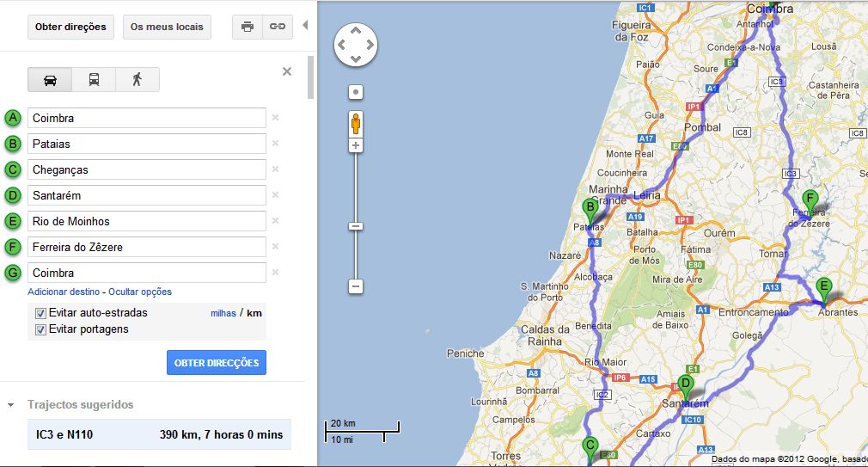Click the print icon

[248, 27]
